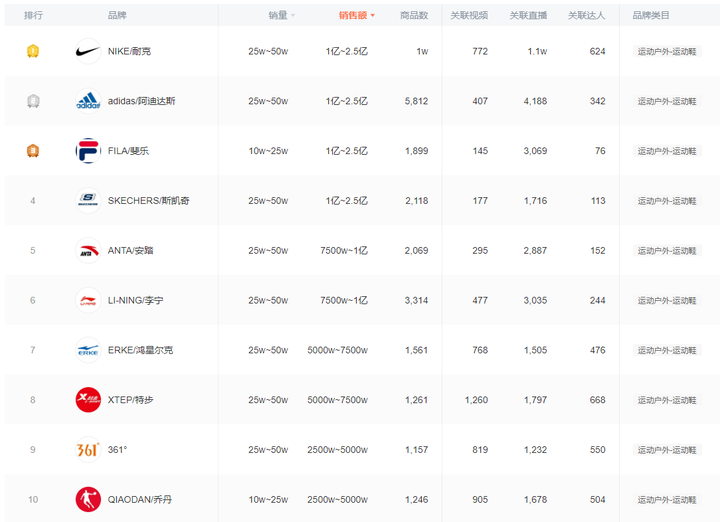Click the 排行 column header
Image resolution: width=720 pixels, height=522 pixels.
coord(33,15)
